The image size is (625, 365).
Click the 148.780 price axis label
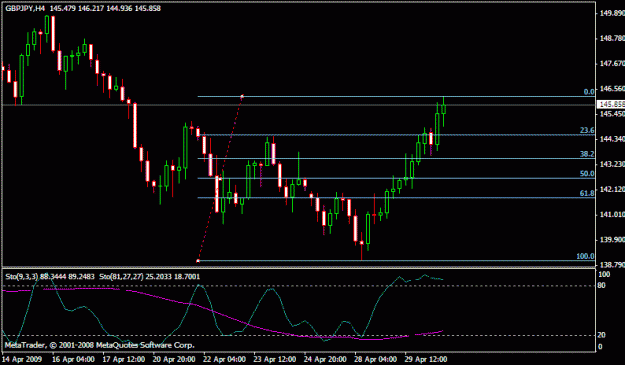tap(612, 38)
